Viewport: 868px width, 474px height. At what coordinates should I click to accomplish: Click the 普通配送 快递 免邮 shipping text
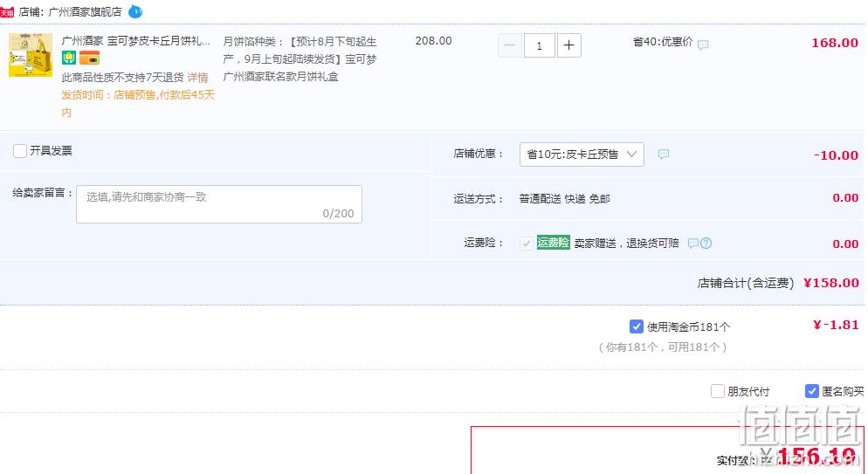coord(565,198)
